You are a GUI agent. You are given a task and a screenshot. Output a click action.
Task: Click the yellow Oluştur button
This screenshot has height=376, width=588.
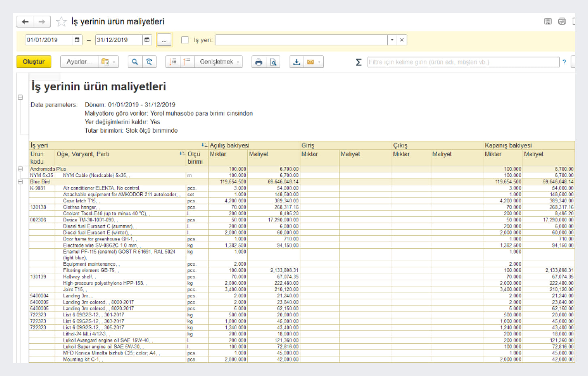[x=34, y=62]
